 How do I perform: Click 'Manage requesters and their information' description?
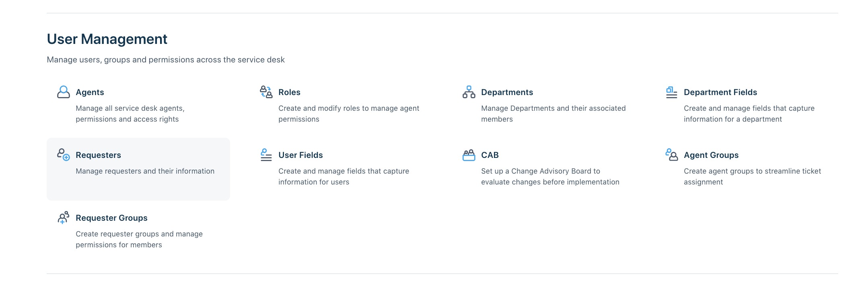[145, 171]
